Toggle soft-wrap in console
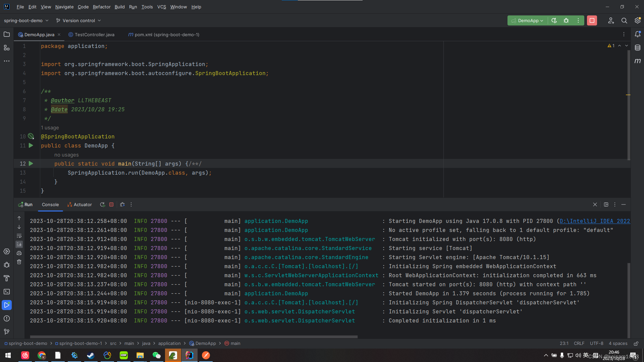Viewport: 644px width, 362px height. (x=19, y=236)
